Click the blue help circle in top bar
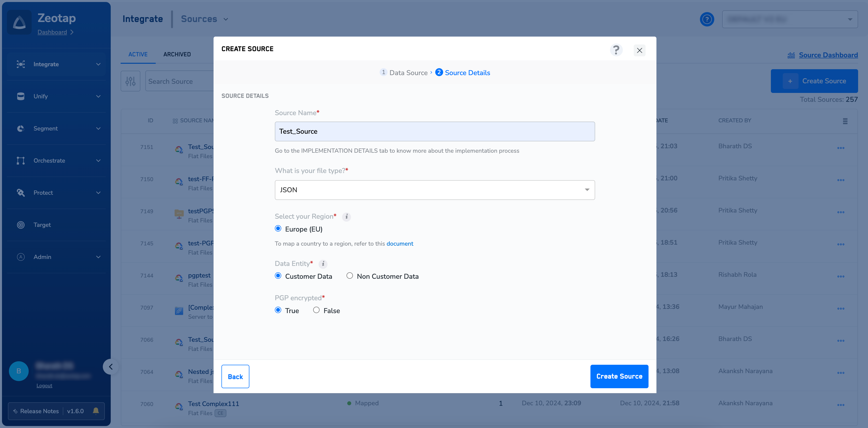868x428 pixels. point(707,19)
